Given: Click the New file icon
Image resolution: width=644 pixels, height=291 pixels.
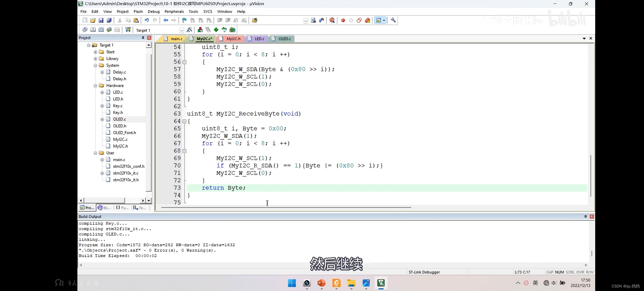Looking at the screenshot, I should 85,20.
